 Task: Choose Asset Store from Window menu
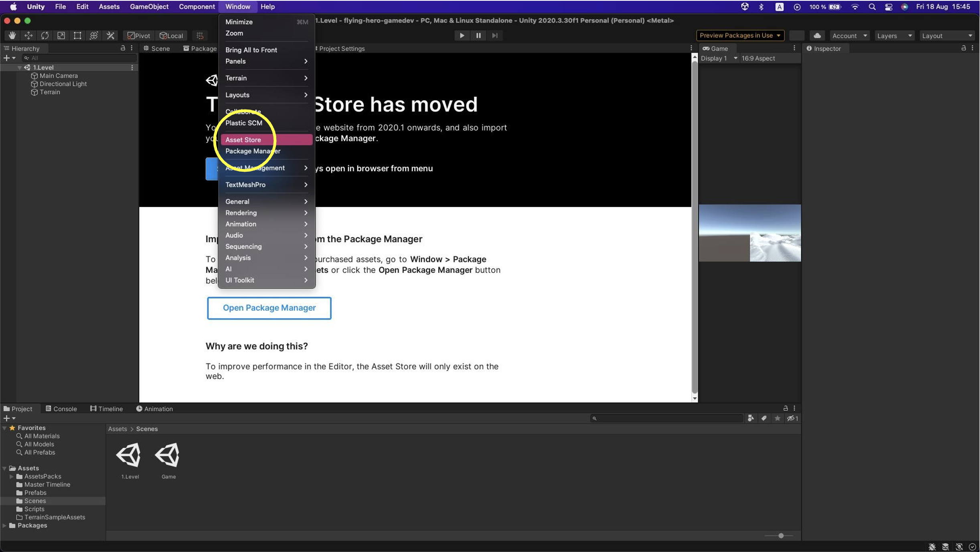click(266, 140)
